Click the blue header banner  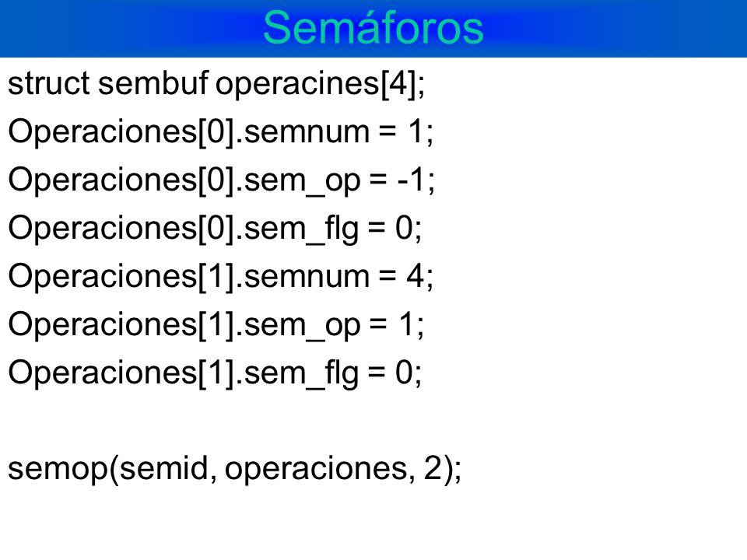click(373, 29)
